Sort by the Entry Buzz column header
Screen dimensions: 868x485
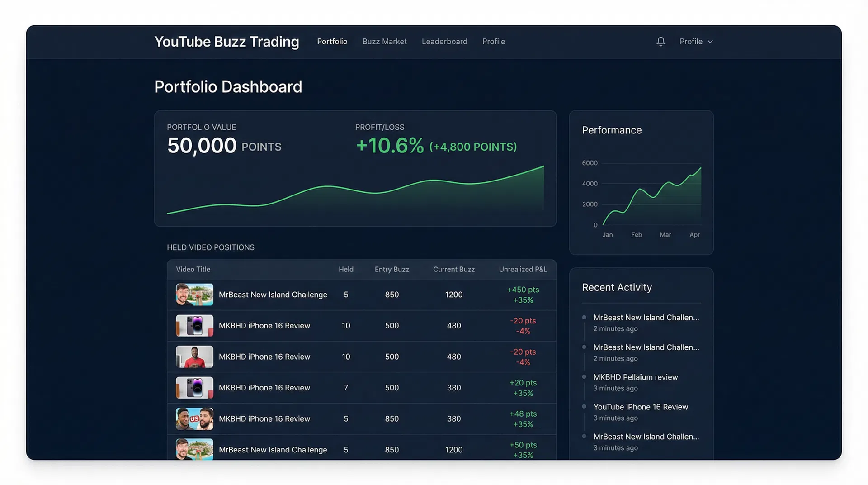[392, 269]
